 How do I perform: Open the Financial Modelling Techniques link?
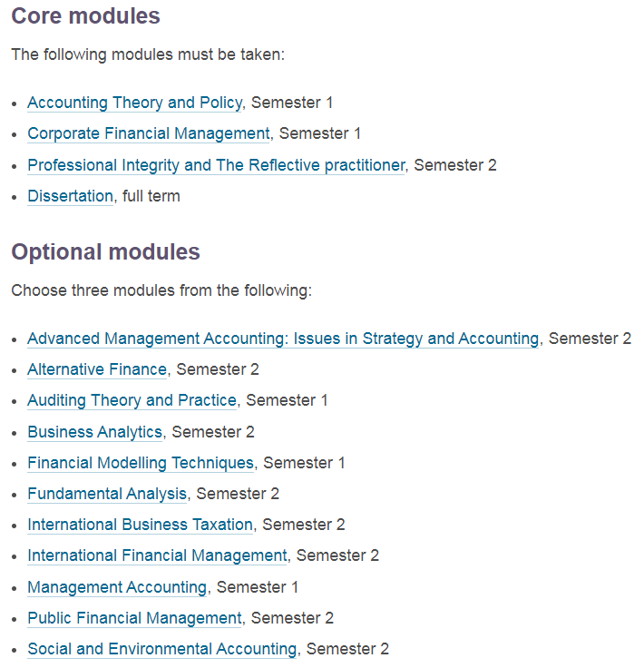(x=141, y=463)
